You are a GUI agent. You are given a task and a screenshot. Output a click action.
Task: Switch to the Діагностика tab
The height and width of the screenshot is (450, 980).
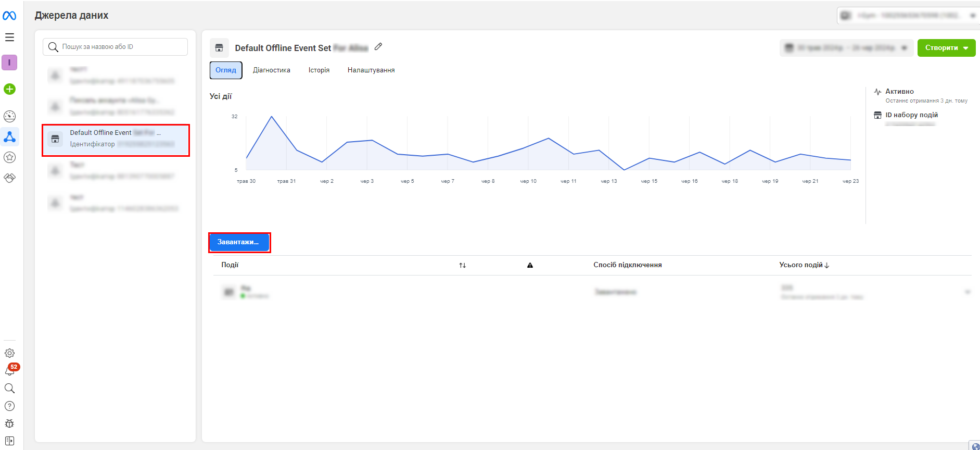pyautogui.click(x=272, y=70)
